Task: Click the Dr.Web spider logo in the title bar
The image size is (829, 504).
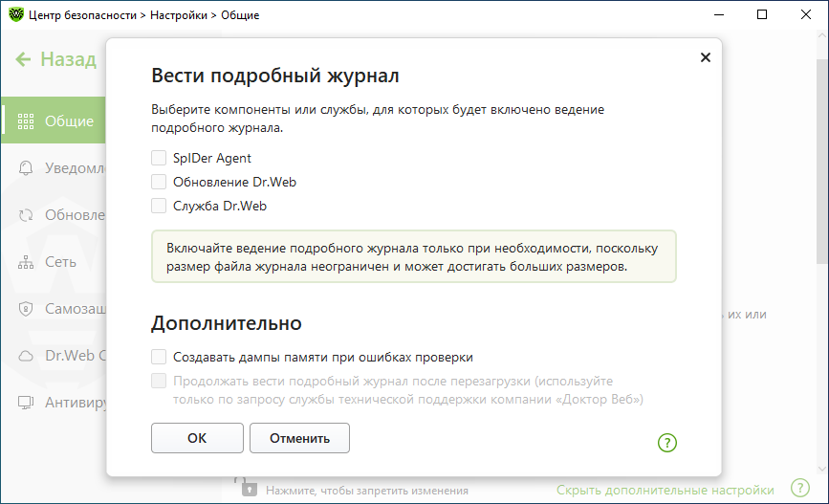Action: [x=16, y=14]
